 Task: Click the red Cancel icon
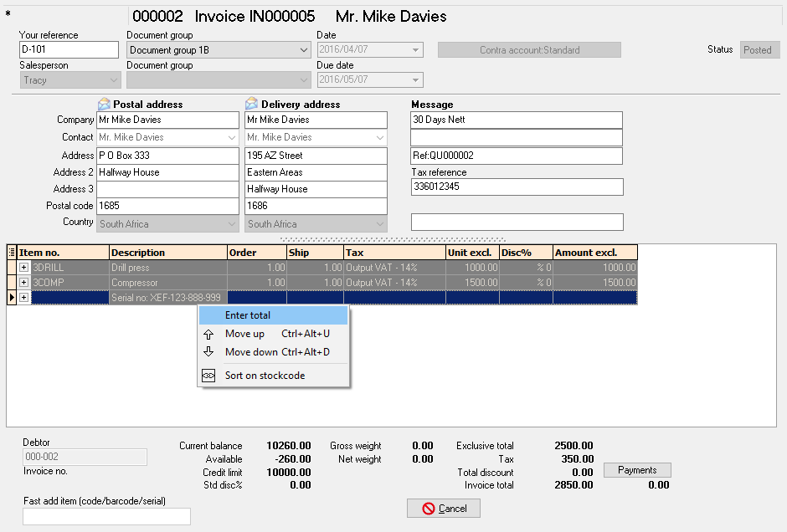coord(429,509)
